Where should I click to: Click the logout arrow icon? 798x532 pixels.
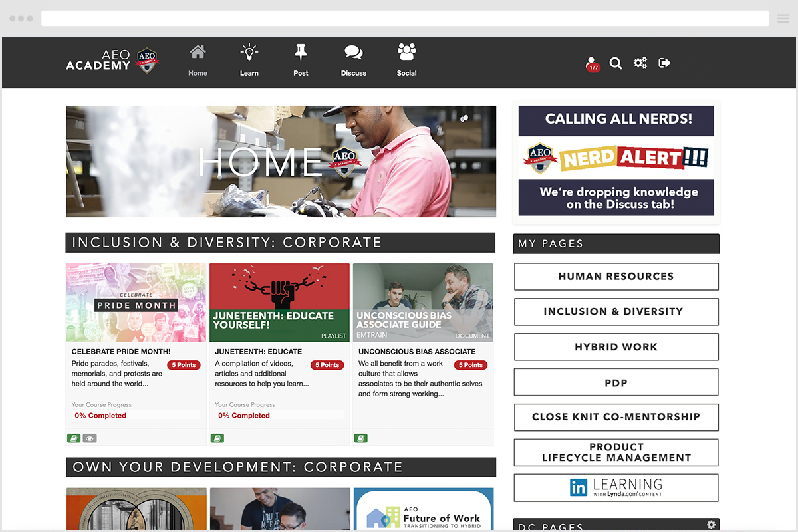[664, 63]
